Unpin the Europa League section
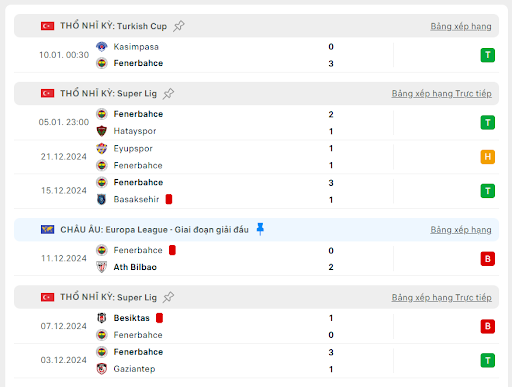The image size is (512, 387). tap(260, 229)
